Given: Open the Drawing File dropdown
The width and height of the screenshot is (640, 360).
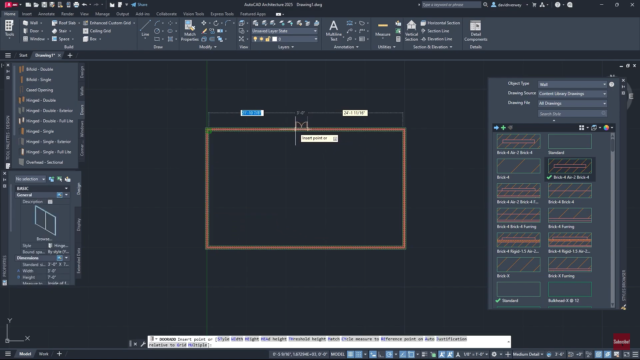Looking at the screenshot, I should (572, 103).
